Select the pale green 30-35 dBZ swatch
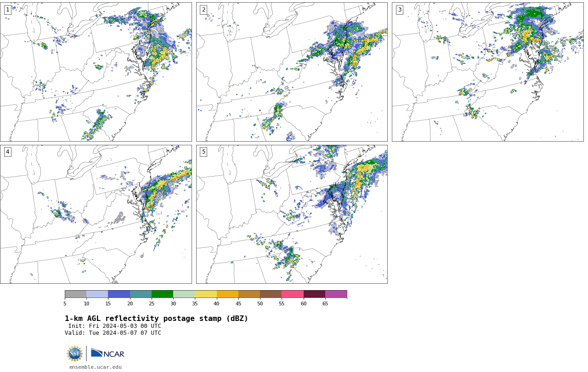The image size is (588, 372). [184, 294]
